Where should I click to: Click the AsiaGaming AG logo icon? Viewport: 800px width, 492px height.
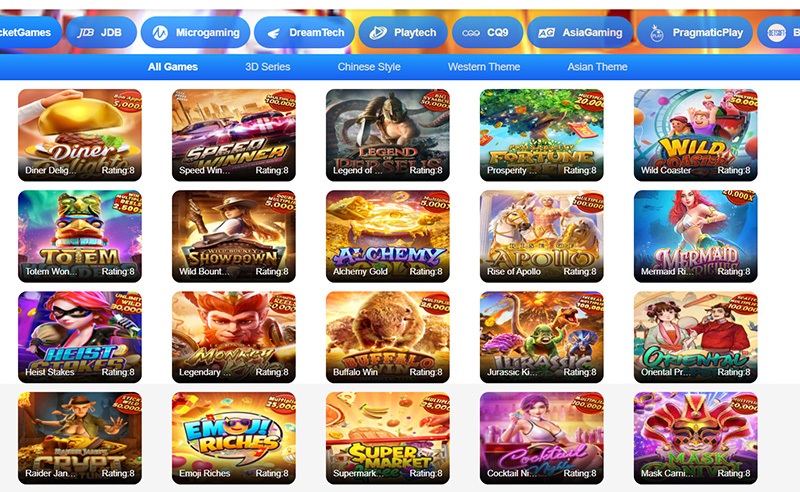tap(546, 33)
